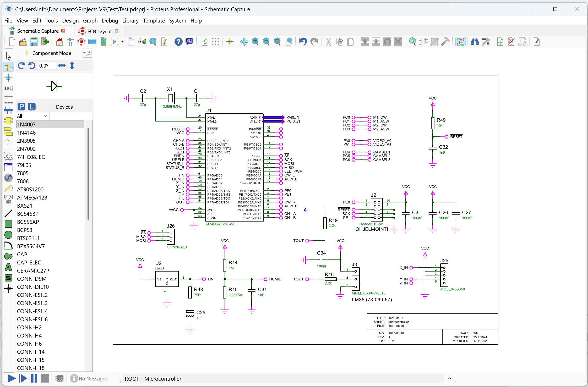Click the Pick from Library P button
Viewport: 588px width, 387px height.
click(21, 107)
